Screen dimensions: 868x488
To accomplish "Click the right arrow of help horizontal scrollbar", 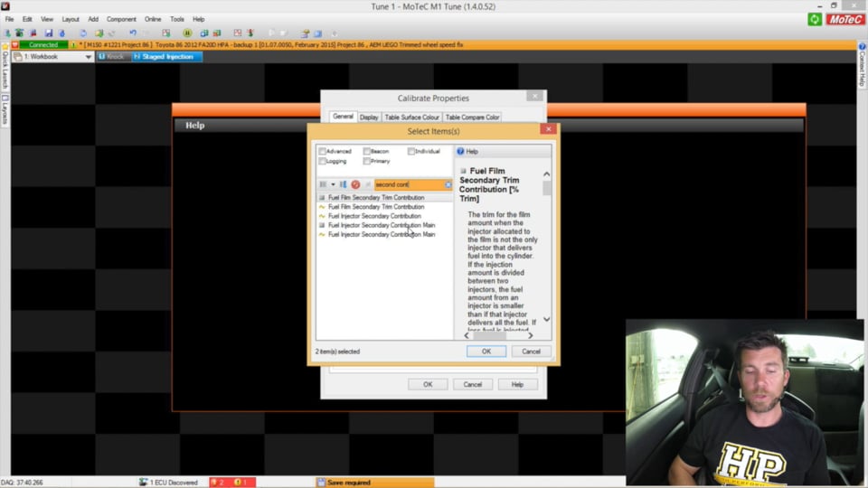I will 531,335.
